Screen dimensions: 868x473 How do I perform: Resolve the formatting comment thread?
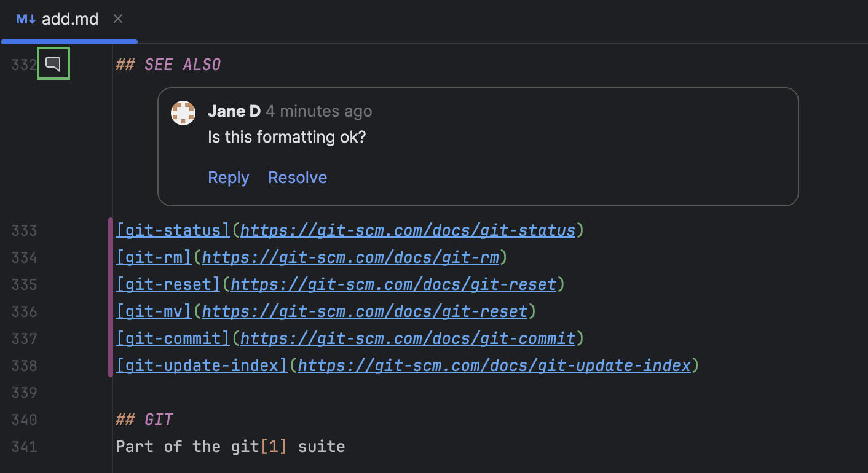pos(298,178)
